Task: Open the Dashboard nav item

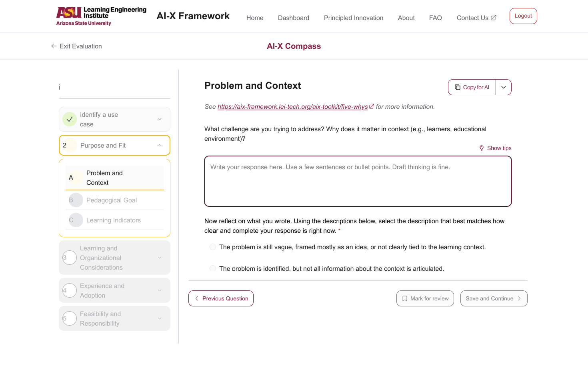Action: pyautogui.click(x=294, y=18)
